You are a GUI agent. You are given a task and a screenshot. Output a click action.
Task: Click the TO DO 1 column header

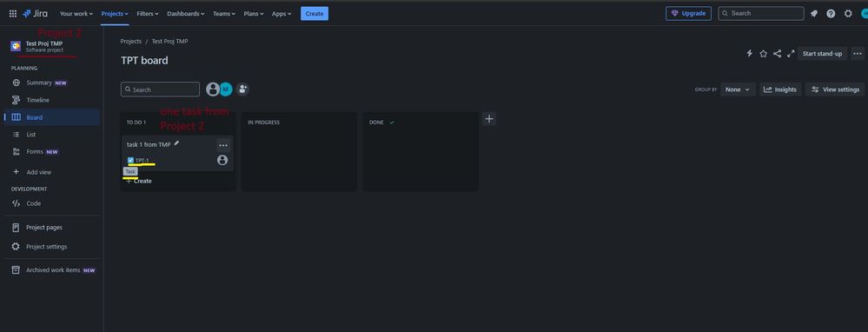(x=136, y=123)
